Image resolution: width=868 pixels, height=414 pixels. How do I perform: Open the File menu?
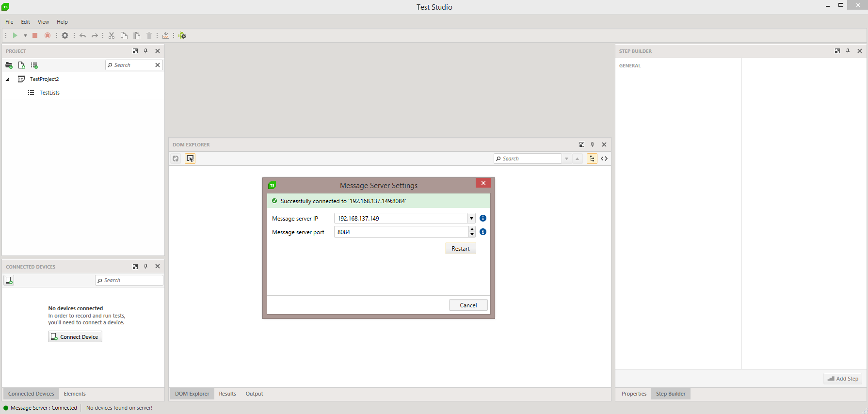(9, 22)
